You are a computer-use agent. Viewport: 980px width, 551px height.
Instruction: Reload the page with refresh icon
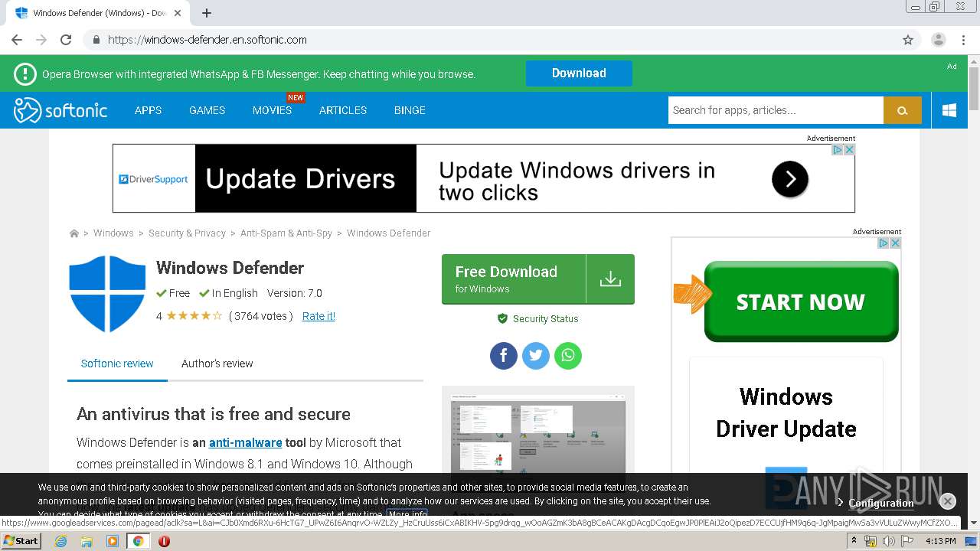click(x=66, y=40)
